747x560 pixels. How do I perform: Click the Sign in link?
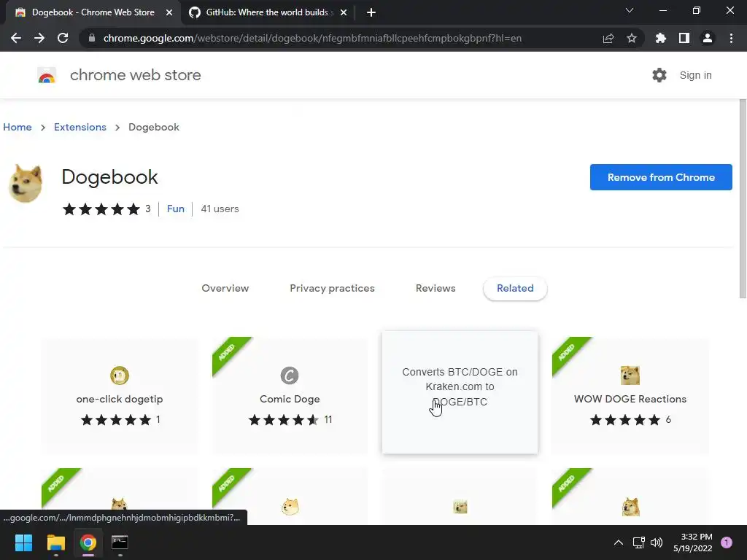(x=695, y=75)
